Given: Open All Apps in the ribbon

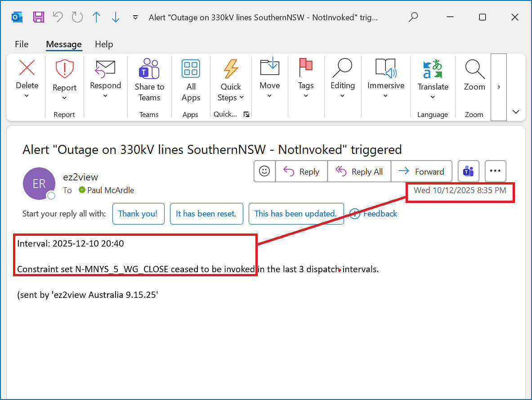Looking at the screenshot, I should pyautogui.click(x=191, y=80).
